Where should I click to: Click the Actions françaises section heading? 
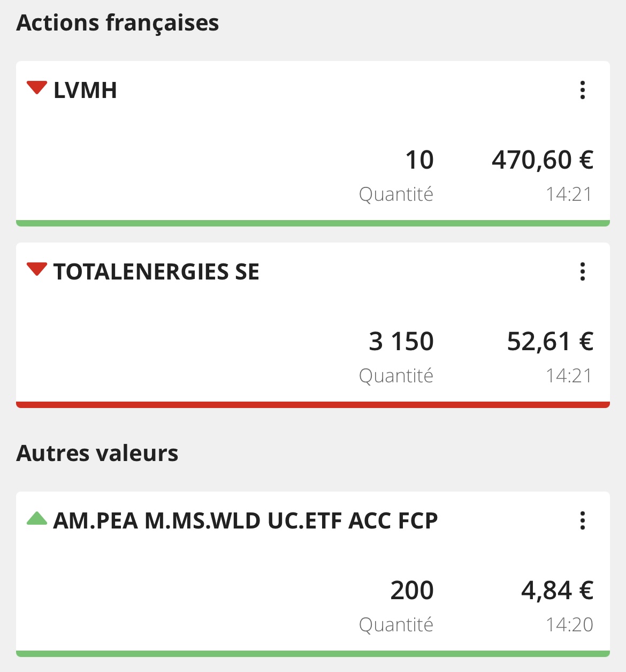point(118,23)
